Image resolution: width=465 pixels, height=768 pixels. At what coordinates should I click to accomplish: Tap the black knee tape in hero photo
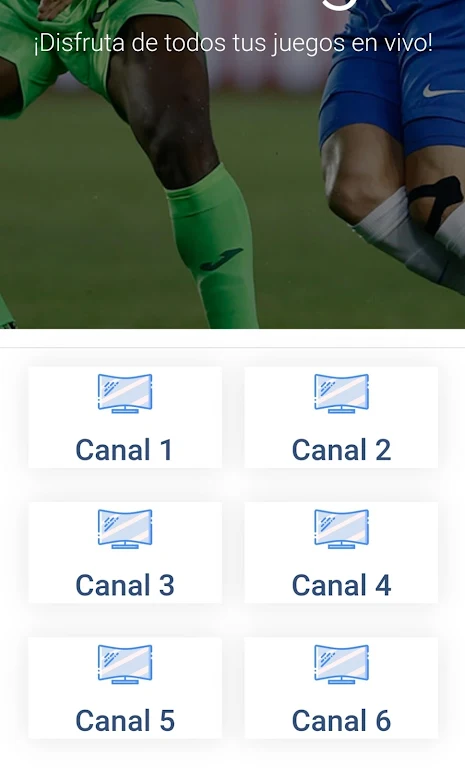coord(436,200)
